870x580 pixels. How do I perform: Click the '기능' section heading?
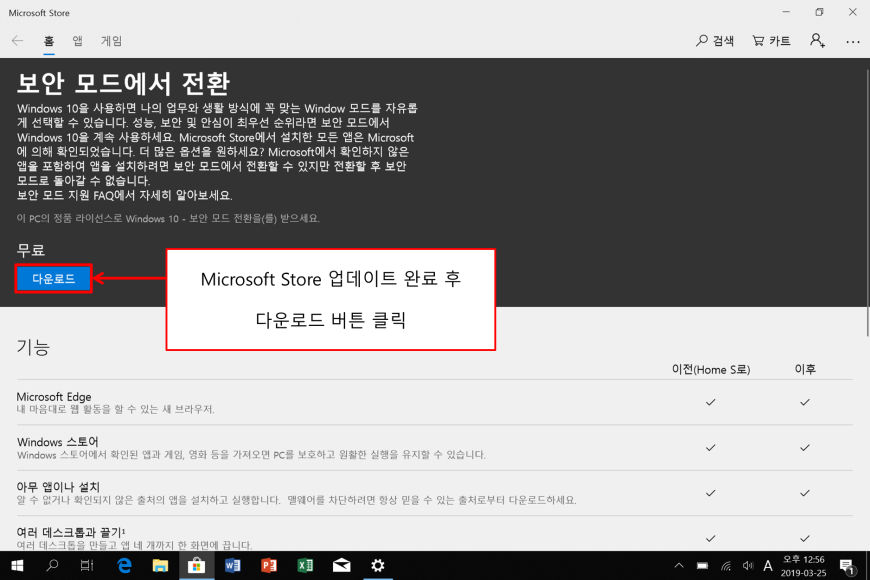coord(33,347)
